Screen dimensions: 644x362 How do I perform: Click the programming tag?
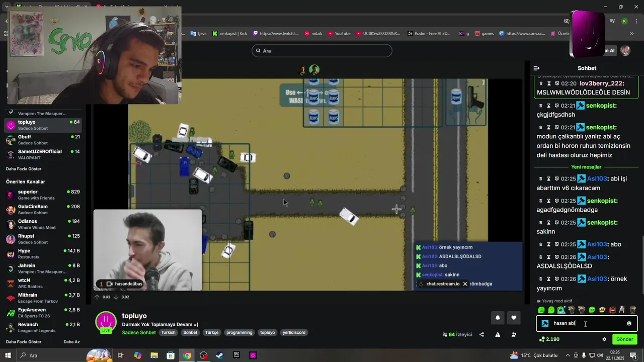click(x=239, y=332)
